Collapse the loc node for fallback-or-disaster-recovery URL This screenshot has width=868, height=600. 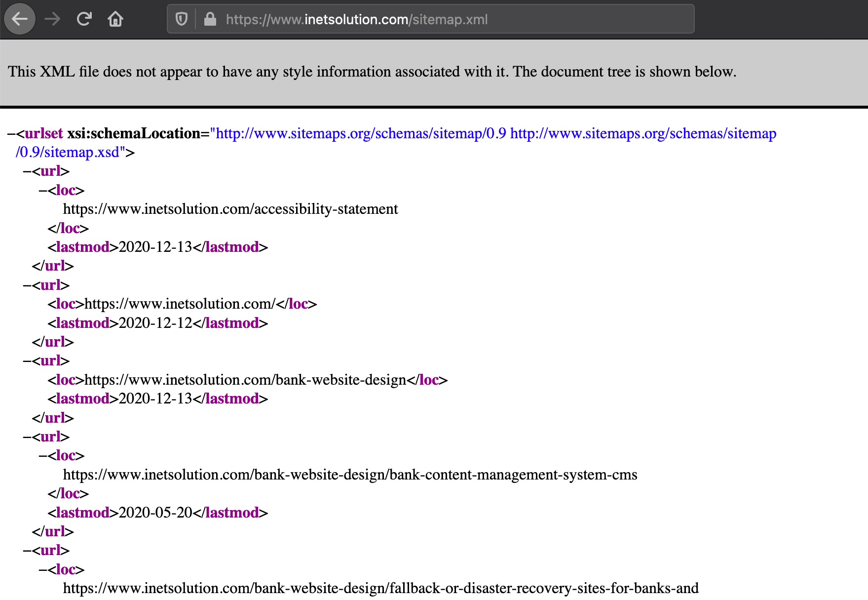[43, 570]
